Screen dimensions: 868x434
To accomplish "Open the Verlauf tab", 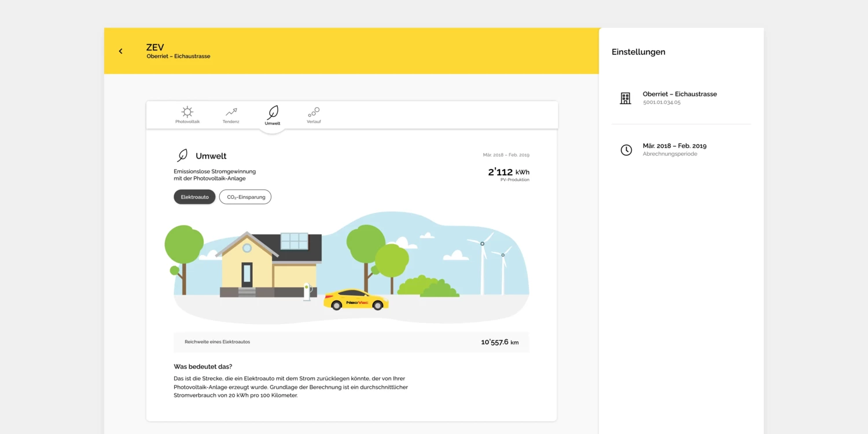I will pyautogui.click(x=314, y=115).
